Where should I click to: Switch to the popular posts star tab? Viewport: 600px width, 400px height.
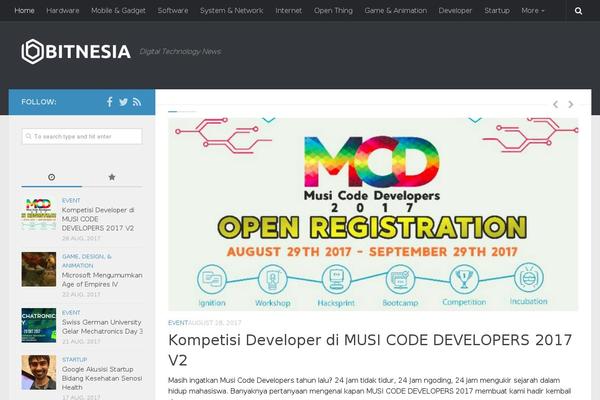111,177
